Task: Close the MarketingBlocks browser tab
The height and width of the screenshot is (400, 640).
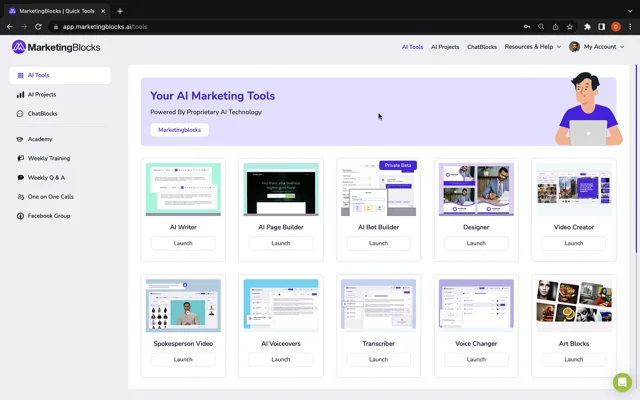Action: click(103, 11)
